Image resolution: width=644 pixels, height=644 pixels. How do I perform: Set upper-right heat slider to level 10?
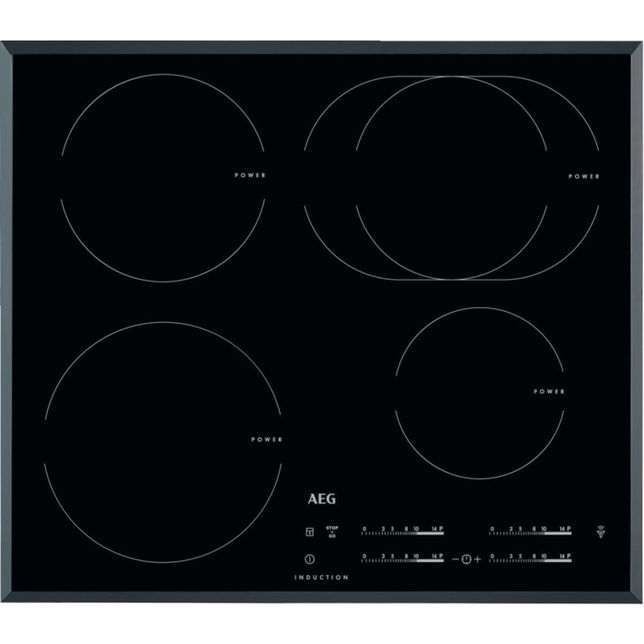(544, 531)
